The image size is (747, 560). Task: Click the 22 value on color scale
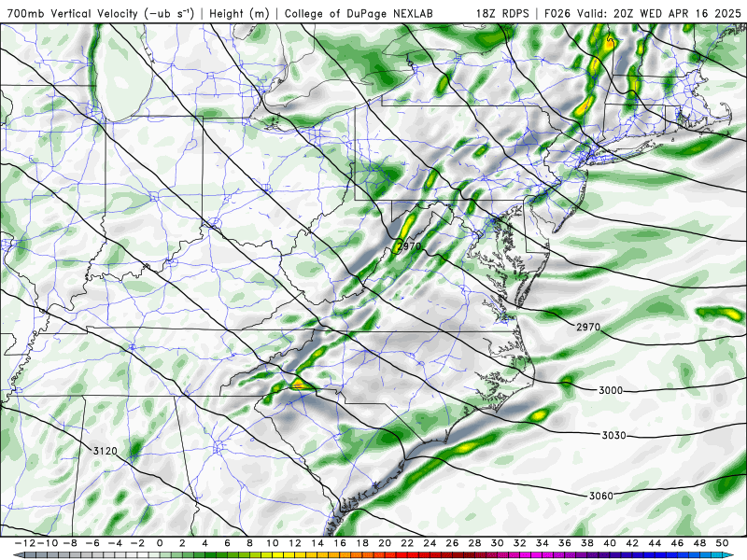407,543
